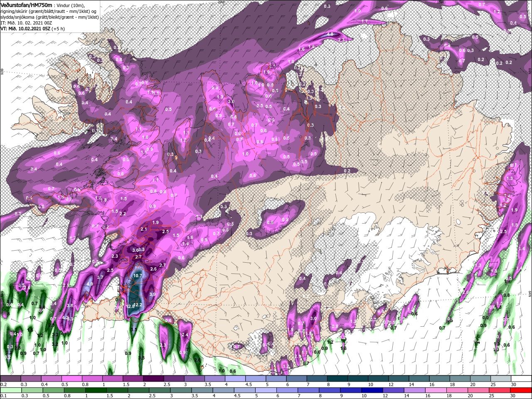Click the 'VT: Mið. 10.02.2021 05Z' valid time
The width and height of the screenshot is (532, 399).
[25, 29]
